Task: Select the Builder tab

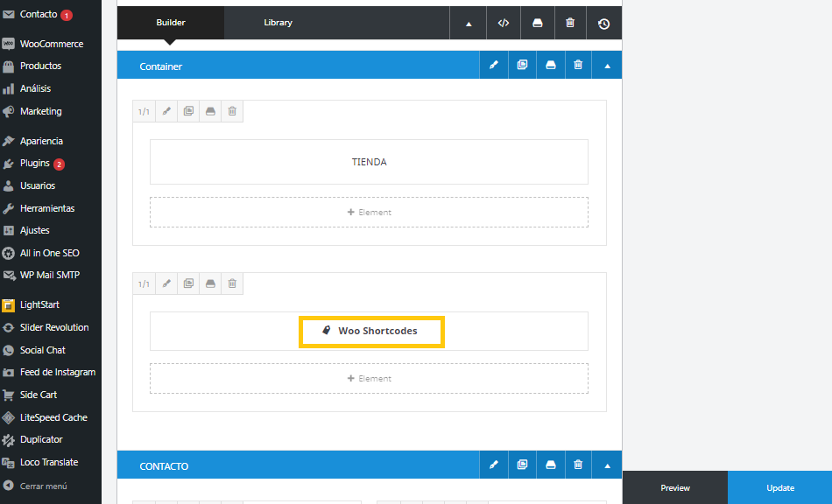Action: pyautogui.click(x=171, y=23)
